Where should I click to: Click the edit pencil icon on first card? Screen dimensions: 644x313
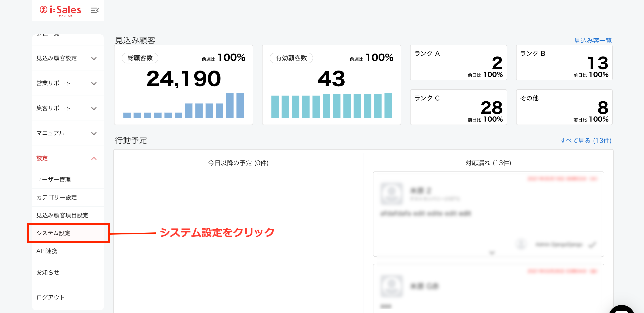point(593,245)
